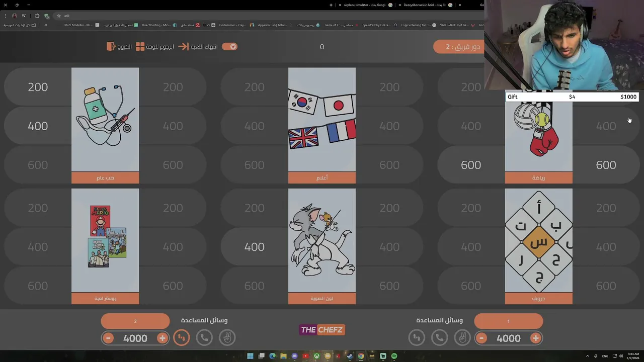Click the taskbar clock showing 3:34 AM

(x=632, y=356)
